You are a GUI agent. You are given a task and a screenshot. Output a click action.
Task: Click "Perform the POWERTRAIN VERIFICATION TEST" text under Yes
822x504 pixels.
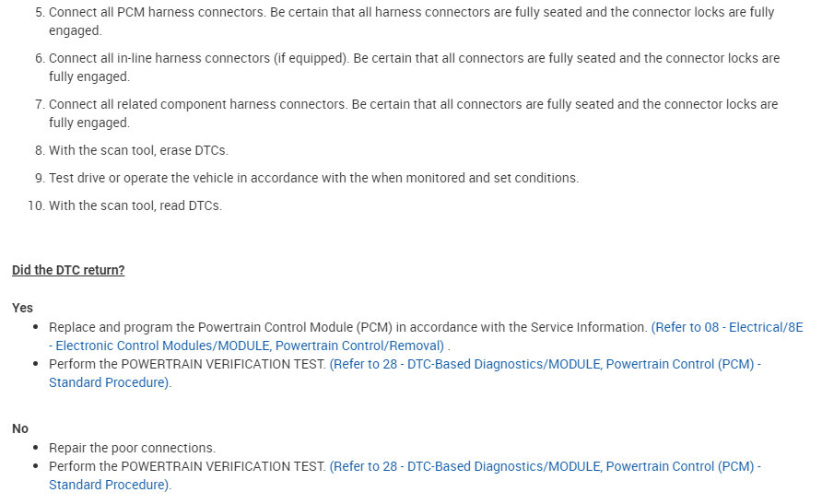(187, 364)
